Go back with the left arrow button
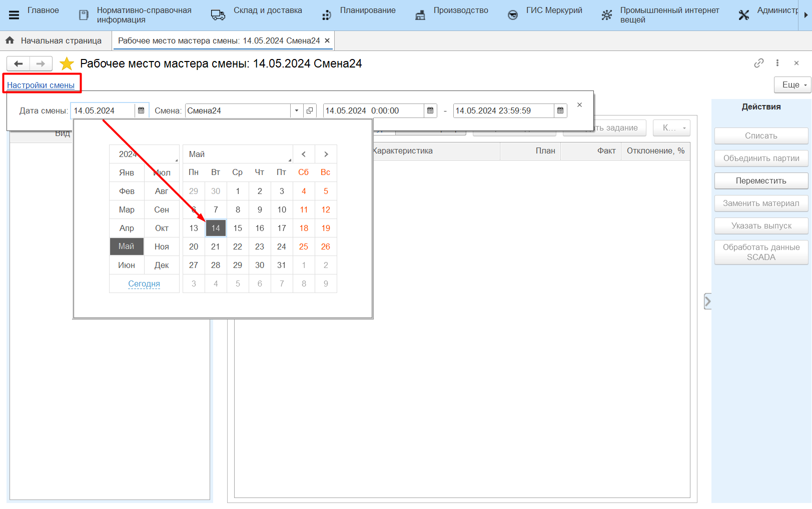The height and width of the screenshot is (509, 812). [x=19, y=64]
